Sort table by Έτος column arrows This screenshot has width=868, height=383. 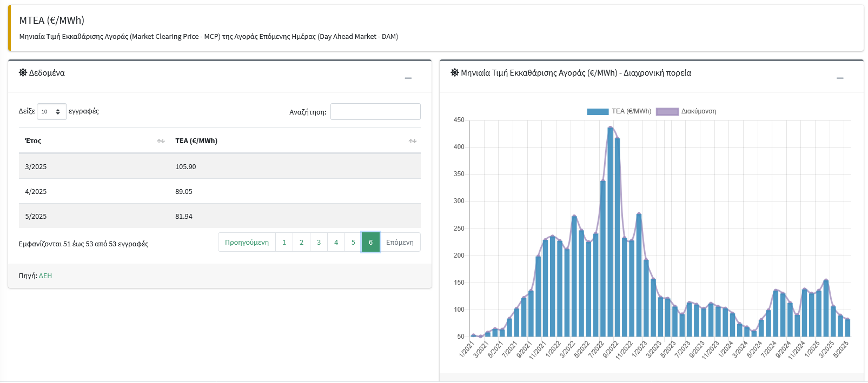[161, 141]
